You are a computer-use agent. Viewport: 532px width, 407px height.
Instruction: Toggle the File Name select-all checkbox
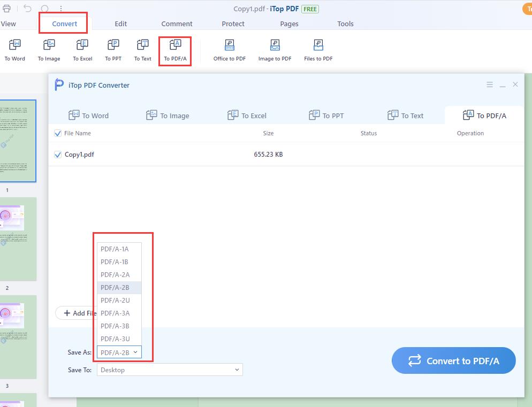click(58, 133)
